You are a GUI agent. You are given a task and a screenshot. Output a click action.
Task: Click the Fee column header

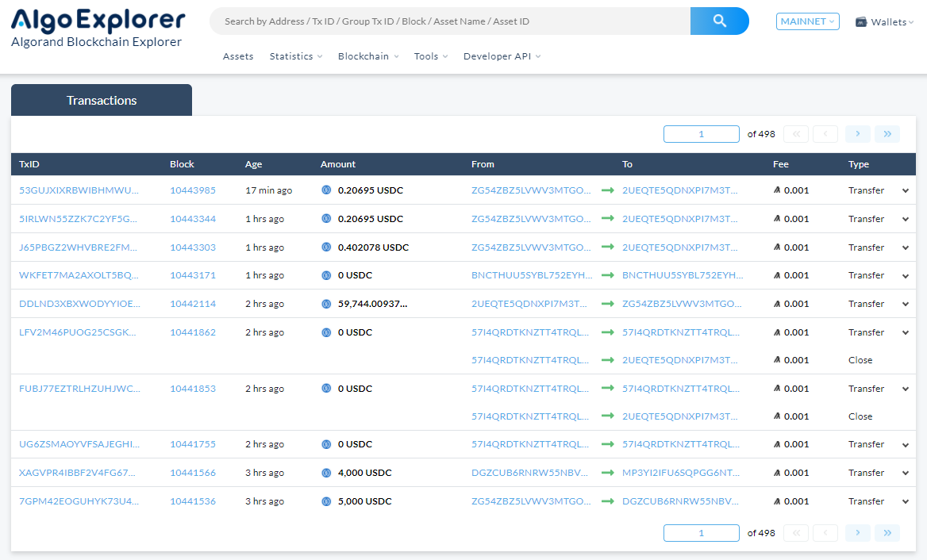click(x=780, y=164)
